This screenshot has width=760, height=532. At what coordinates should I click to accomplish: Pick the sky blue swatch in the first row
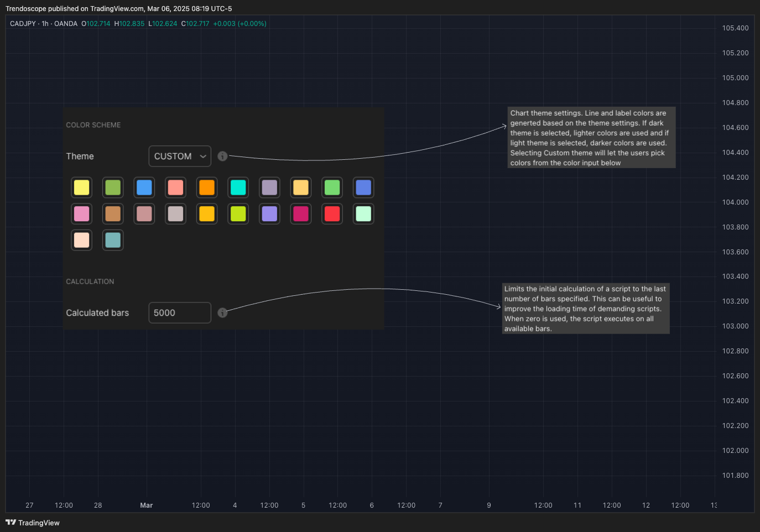144,187
